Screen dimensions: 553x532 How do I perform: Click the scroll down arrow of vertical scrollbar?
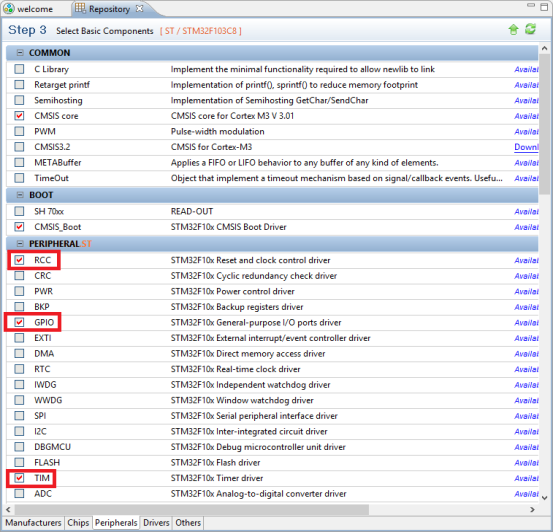pos(544,498)
